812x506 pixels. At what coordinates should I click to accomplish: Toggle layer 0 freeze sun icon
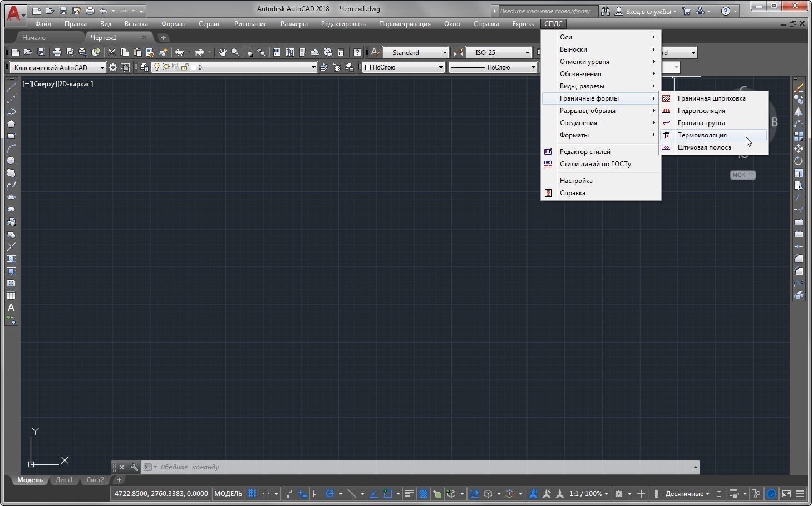(x=166, y=67)
